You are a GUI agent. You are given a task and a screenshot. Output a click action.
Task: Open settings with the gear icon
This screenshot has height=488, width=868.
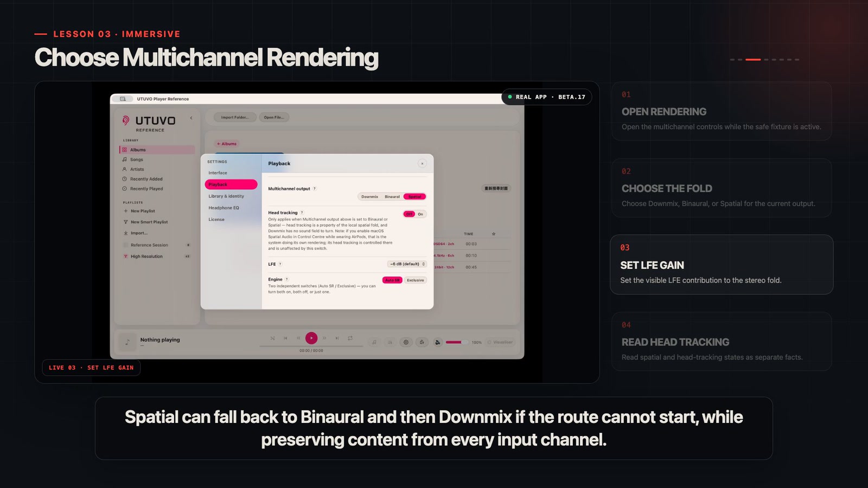click(406, 342)
